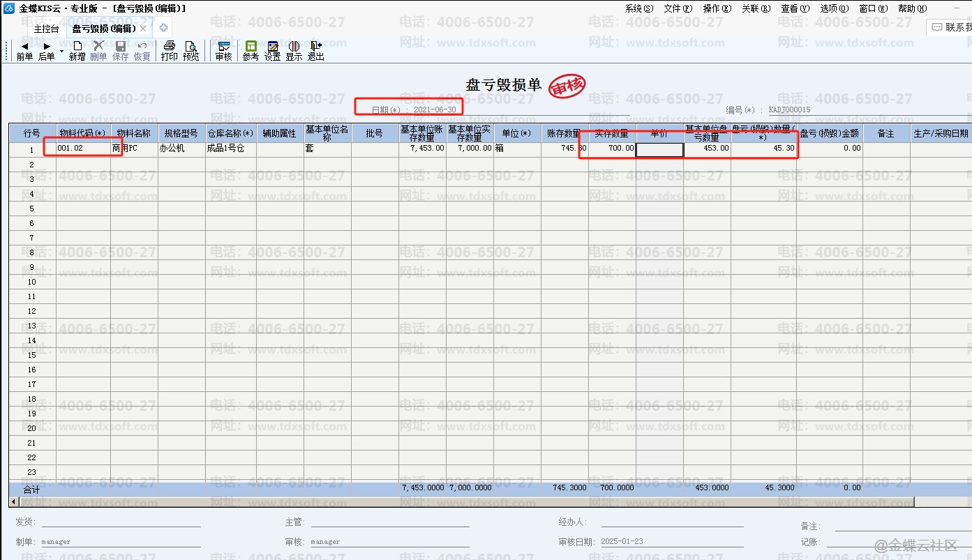Viewport: 972px width, 560px height.
Task: Click the 显示 display toolbar icon
Action: pyautogui.click(x=294, y=51)
